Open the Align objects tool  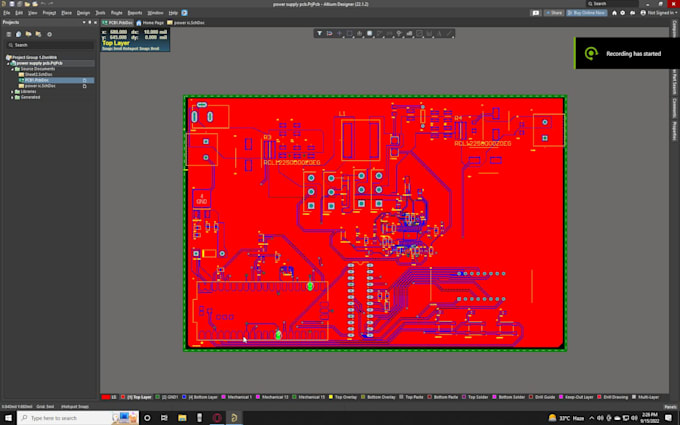[x=360, y=33]
